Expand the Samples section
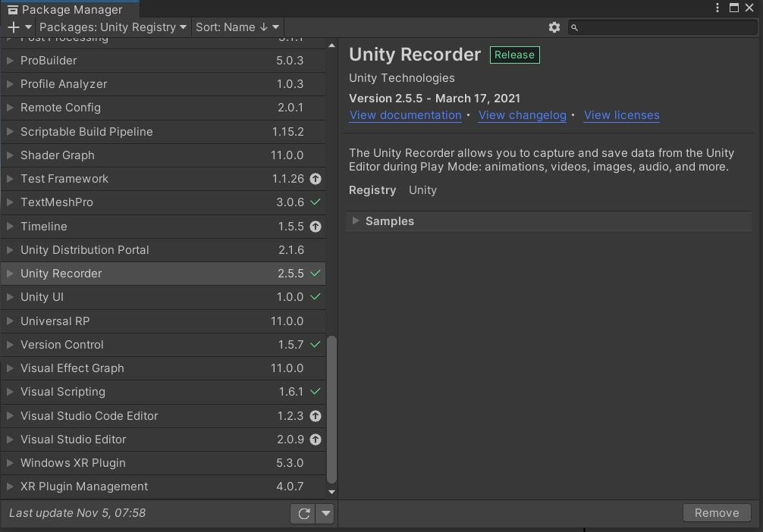763x532 pixels. (x=356, y=221)
